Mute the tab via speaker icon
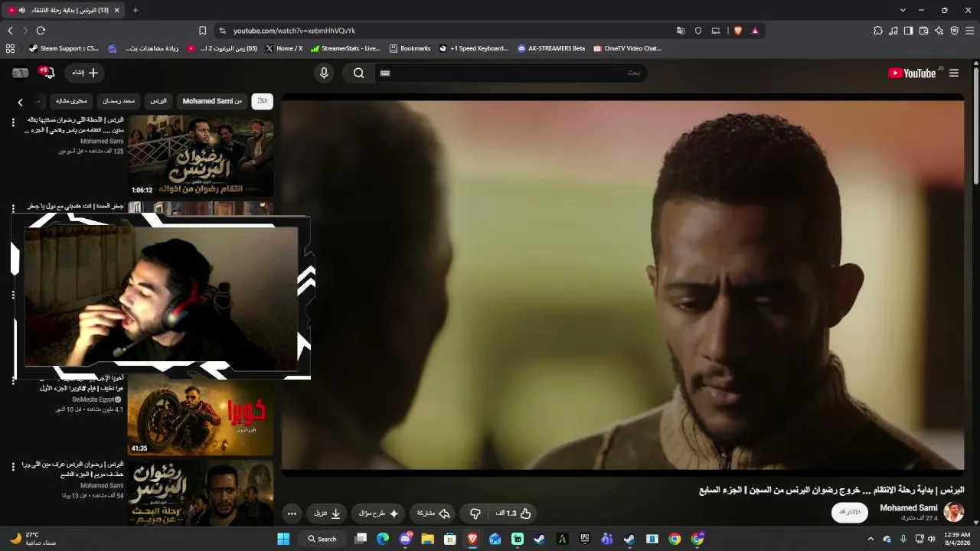980x551 pixels. (x=21, y=10)
